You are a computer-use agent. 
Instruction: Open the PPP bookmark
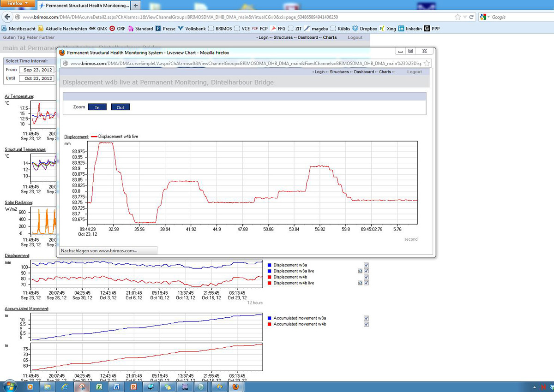pyautogui.click(x=433, y=29)
